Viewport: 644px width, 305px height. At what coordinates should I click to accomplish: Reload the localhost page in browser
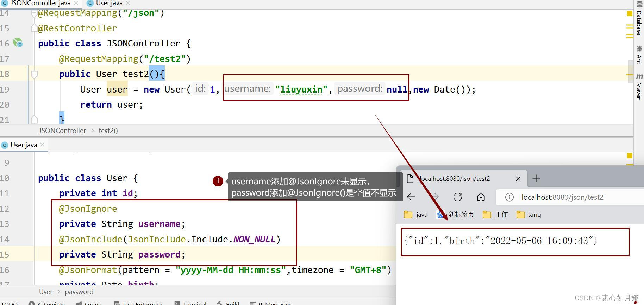click(458, 197)
